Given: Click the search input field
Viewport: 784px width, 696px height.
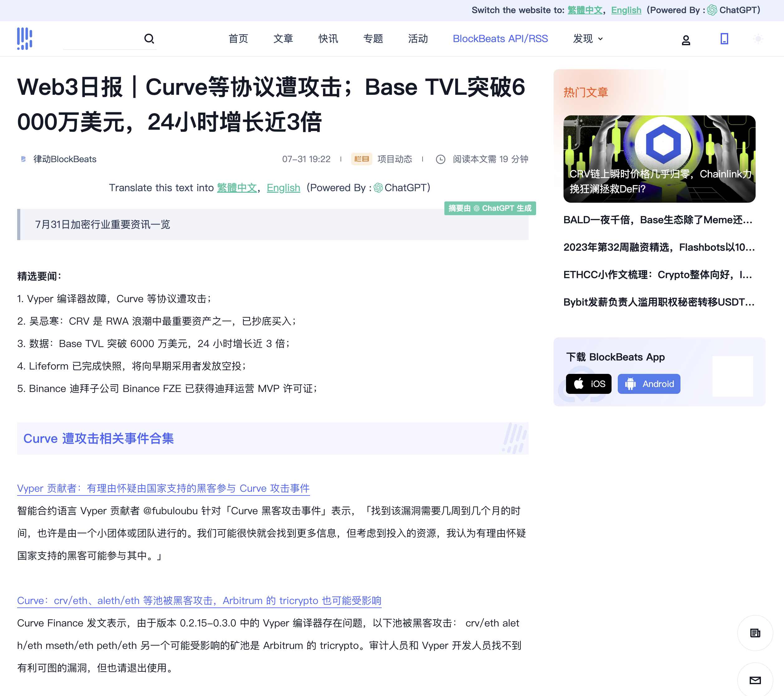Looking at the screenshot, I should pos(102,39).
